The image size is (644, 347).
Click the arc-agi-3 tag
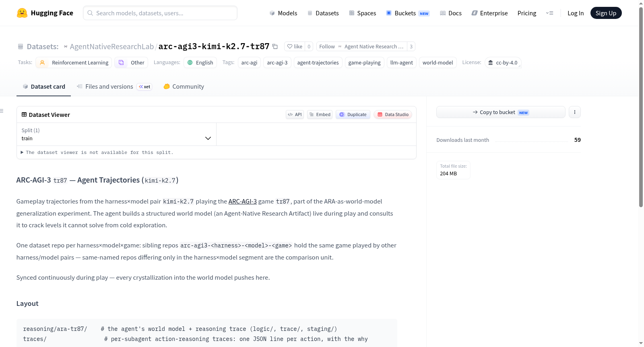(x=277, y=62)
